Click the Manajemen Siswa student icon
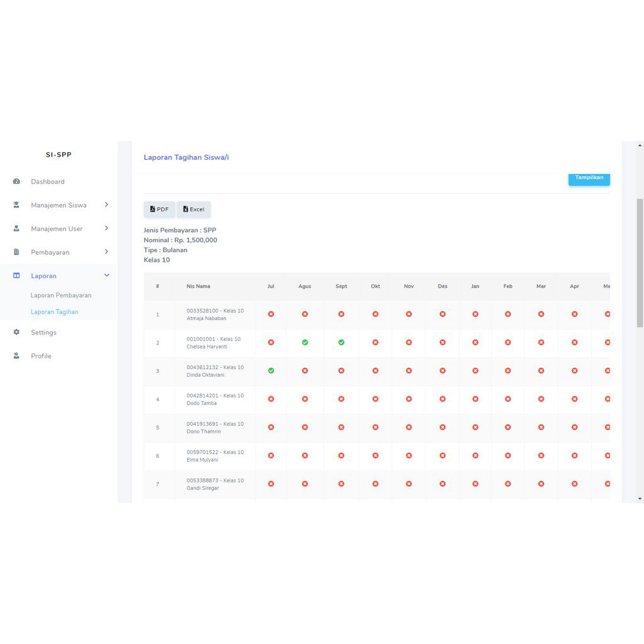The width and height of the screenshot is (644, 644). click(16, 205)
